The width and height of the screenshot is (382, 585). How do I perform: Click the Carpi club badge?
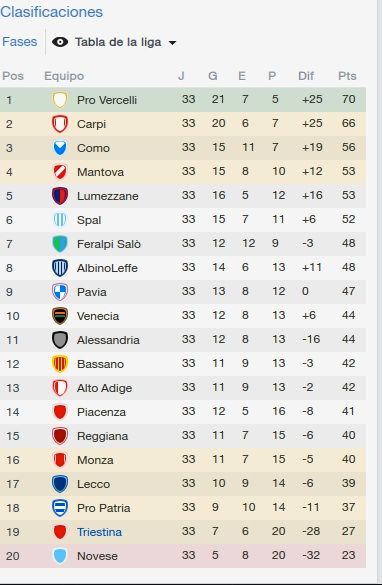point(60,124)
